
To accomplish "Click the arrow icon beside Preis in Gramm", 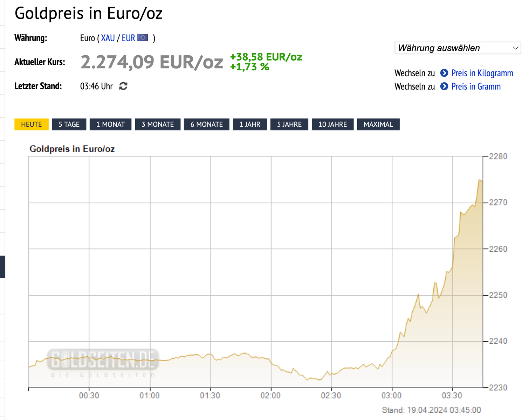I will (444, 86).
